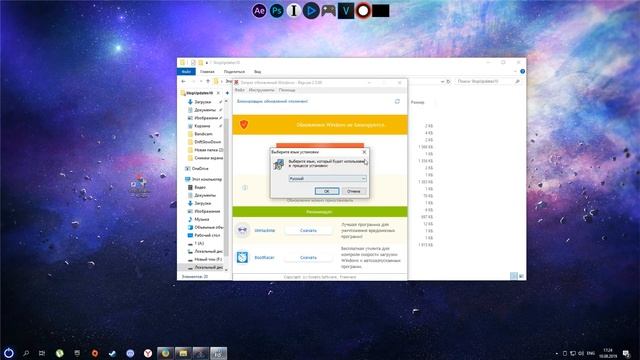Open Инструменты menu in StopUpdates10
This screenshot has height=360, width=640.
(x=262, y=90)
